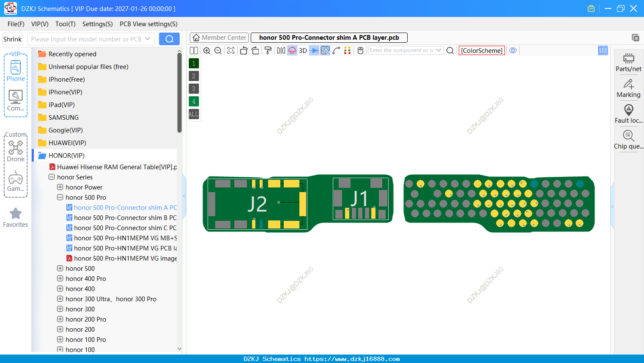Open Huawei Hisense RAM General Table PDF
The image size is (644, 363).
113,167
